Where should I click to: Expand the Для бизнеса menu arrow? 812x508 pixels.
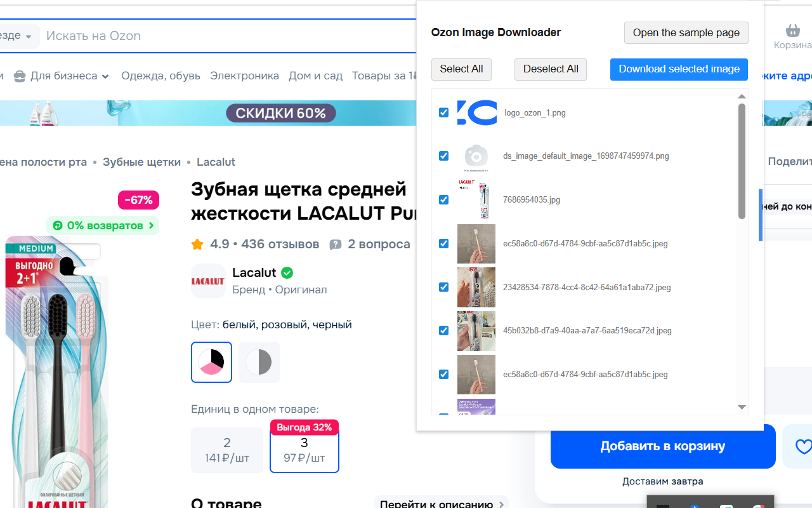[105, 76]
